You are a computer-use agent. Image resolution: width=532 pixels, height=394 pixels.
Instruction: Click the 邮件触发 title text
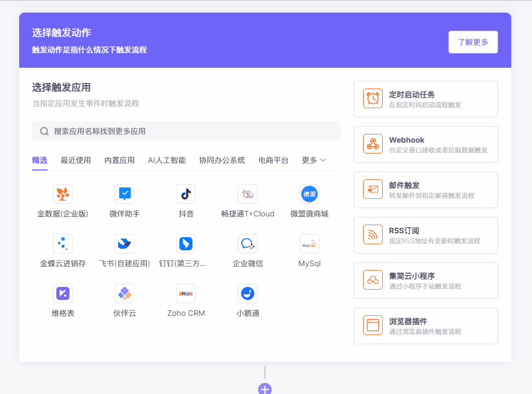pyautogui.click(x=405, y=185)
